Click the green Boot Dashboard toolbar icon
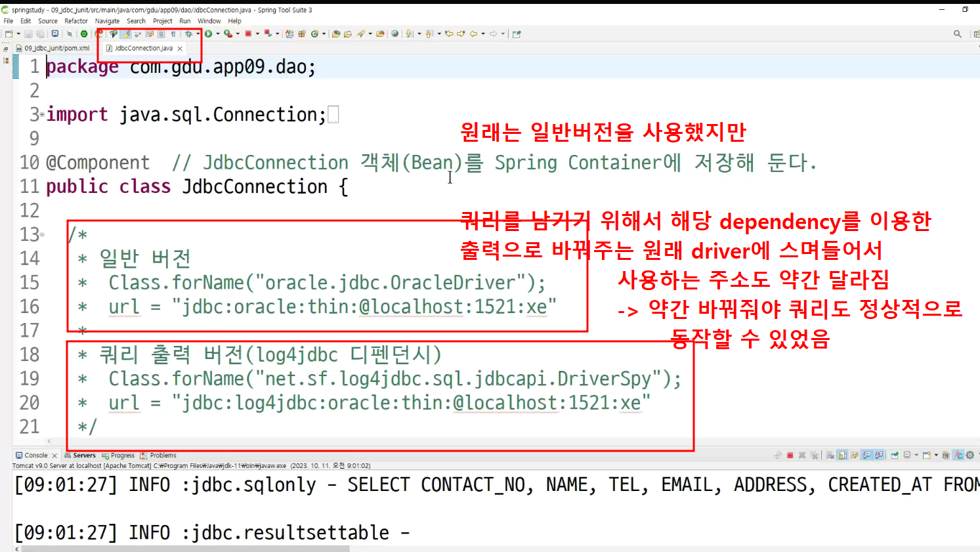The height and width of the screenshot is (552, 980). [x=84, y=34]
